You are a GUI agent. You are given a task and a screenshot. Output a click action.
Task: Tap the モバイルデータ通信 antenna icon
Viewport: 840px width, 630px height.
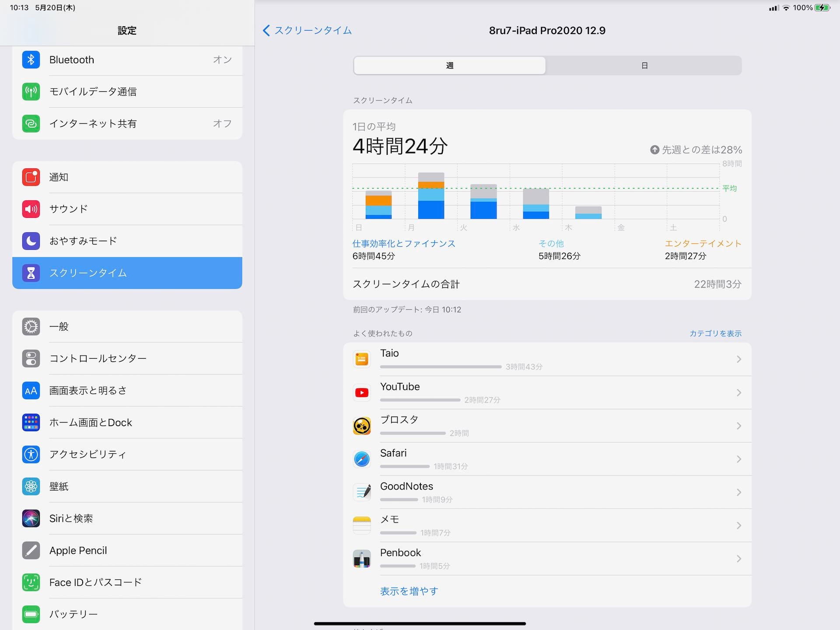click(x=31, y=91)
